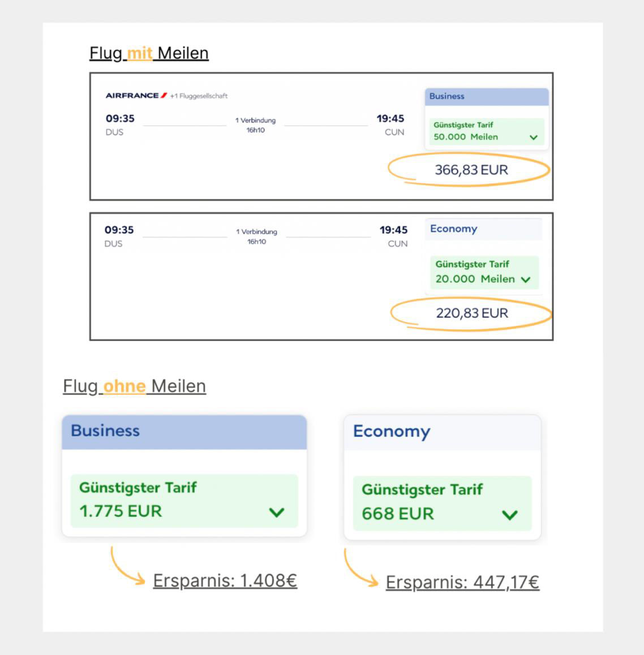Click the +1 Fluggesellschaft label
The width and height of the screenshot is (644, 655).
click(x=199, y=96)
